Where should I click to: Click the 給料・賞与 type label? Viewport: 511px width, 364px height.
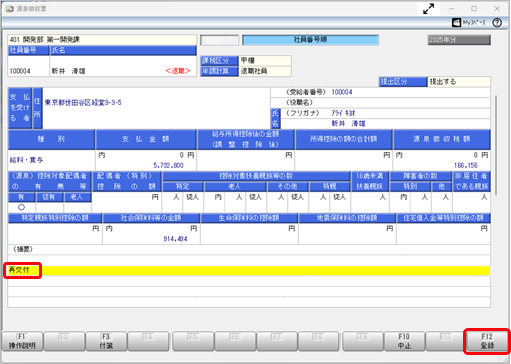point(26,160)
